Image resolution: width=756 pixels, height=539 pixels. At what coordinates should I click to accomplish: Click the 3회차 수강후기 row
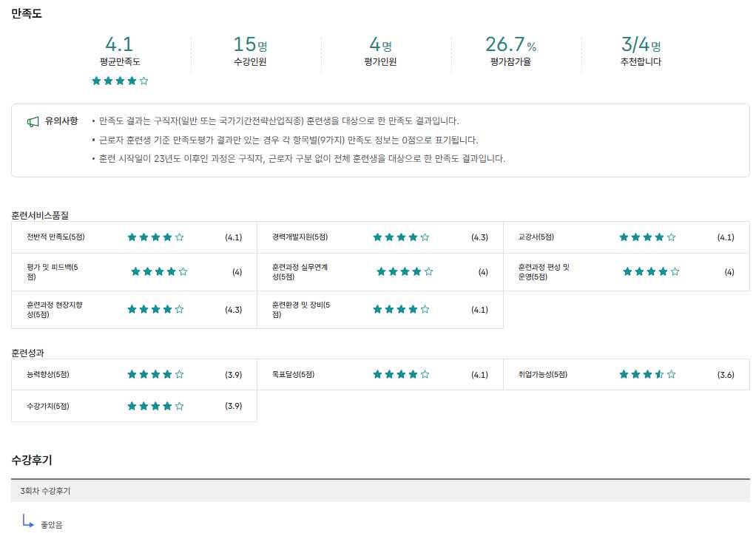(x=380, y=491)
